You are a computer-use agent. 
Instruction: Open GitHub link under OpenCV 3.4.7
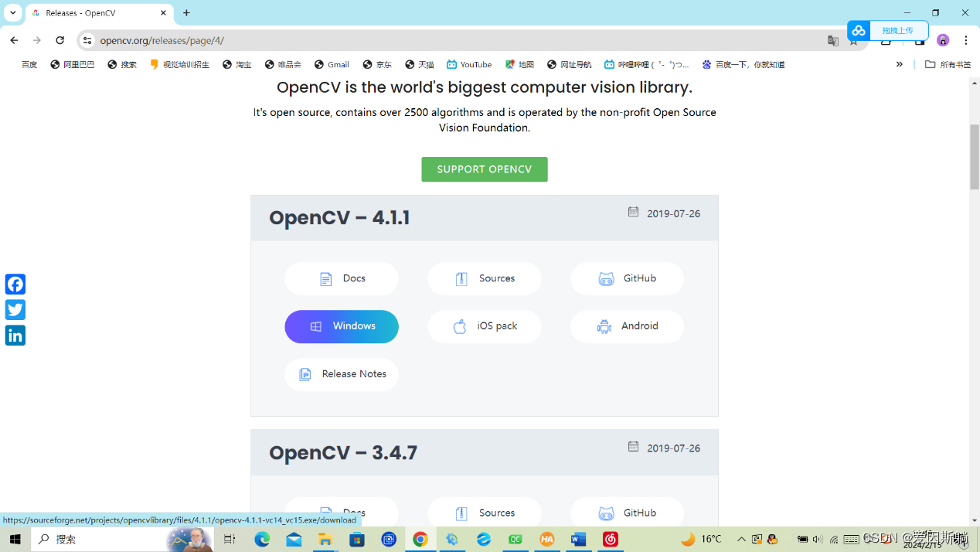(x=627, y=513)
